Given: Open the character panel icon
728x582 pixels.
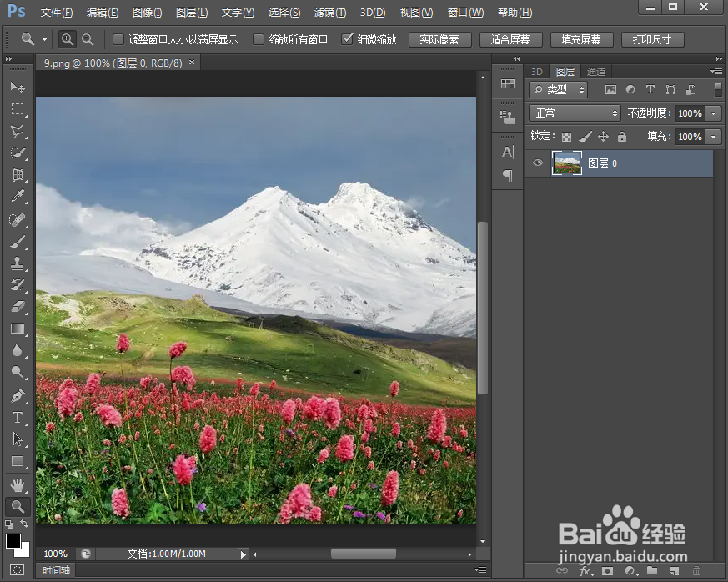Looking at the screenshot, I should tap(508, 152).
